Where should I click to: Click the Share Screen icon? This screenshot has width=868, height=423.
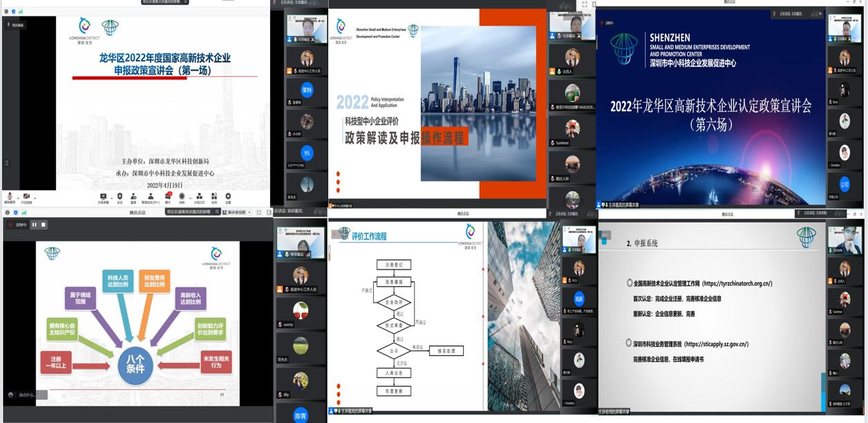103,196
